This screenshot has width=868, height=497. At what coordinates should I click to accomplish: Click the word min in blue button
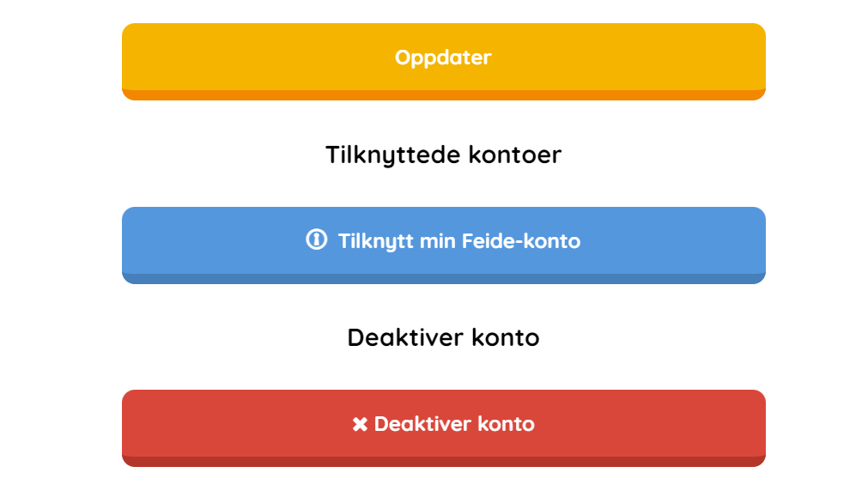pyautogui.click(x=438, y=241)
